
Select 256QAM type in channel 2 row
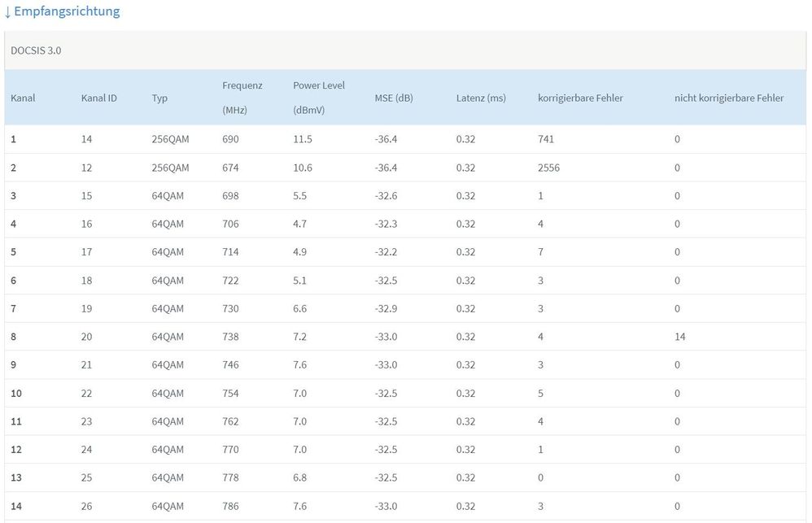click(x=170, y=168)
